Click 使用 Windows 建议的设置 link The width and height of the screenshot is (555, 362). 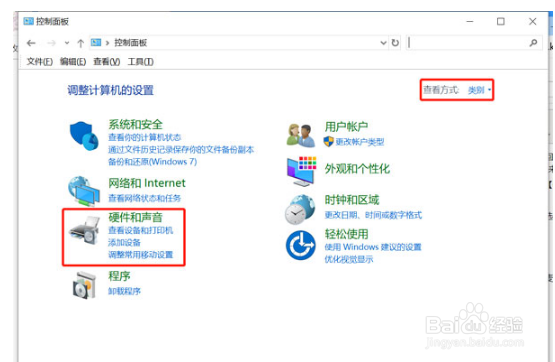coord(373,247)
